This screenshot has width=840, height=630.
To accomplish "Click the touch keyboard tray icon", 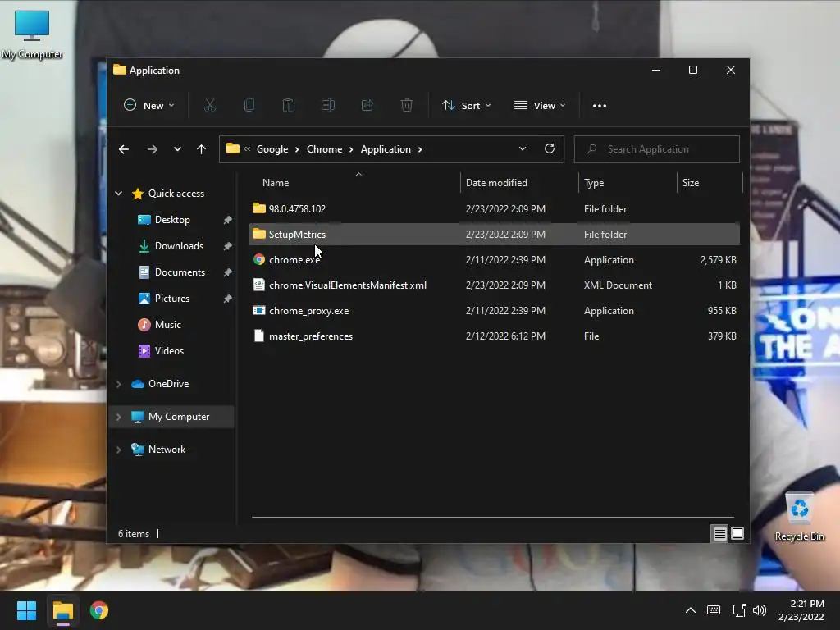I will (x=714, y=610).
